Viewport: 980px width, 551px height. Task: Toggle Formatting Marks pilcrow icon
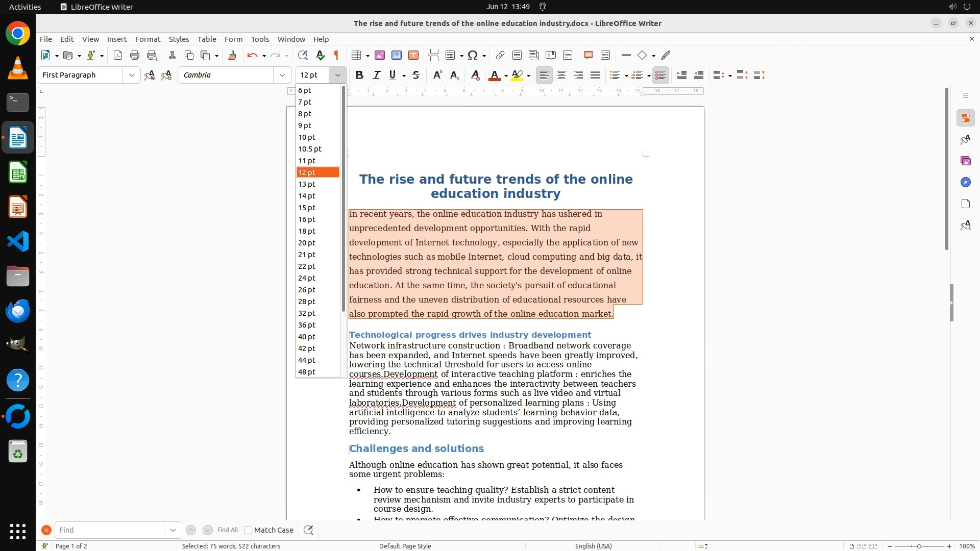pos(336,55)
